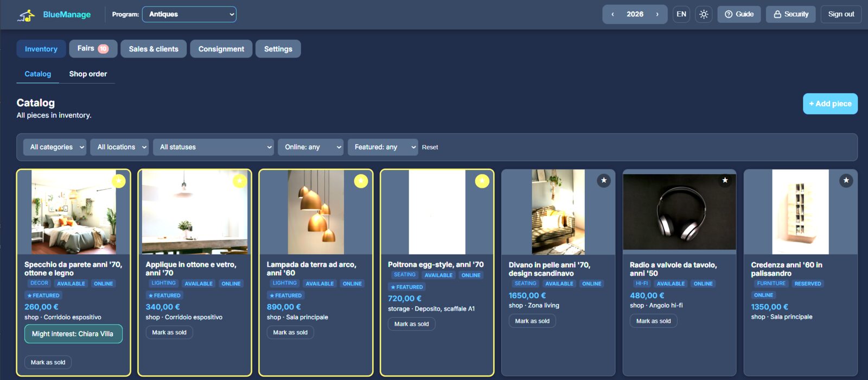Click the BlueManage logo icon
This screenshot has height=380, width=868.
tap(26, 15)
